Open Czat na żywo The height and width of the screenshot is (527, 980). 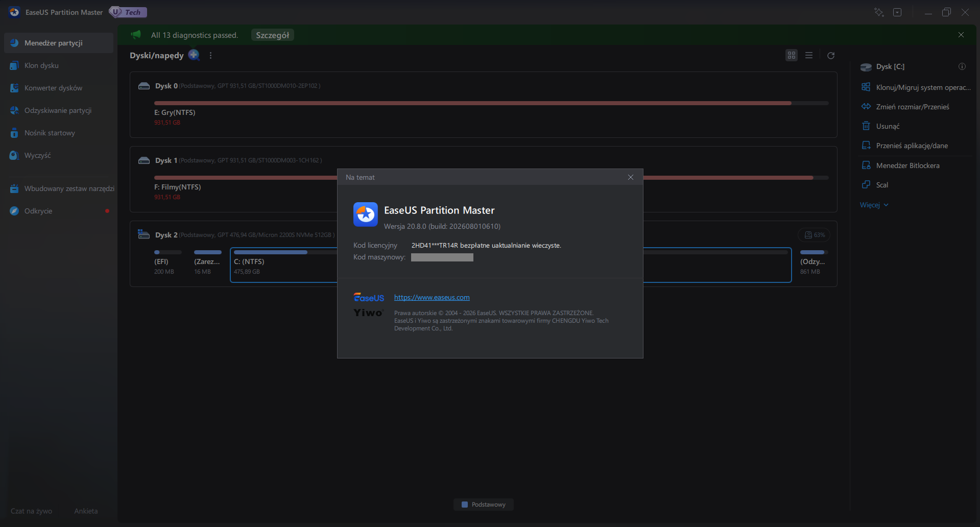point(32,511)
